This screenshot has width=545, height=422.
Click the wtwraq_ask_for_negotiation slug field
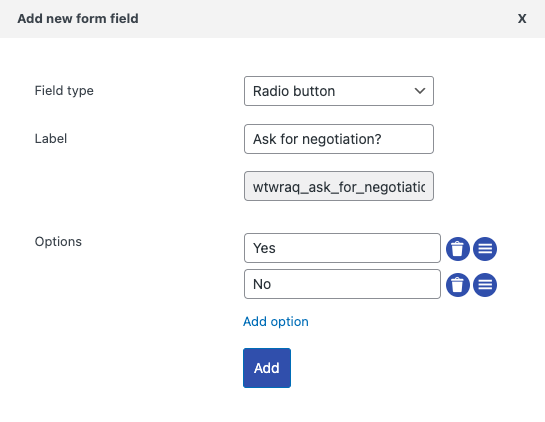339,186
